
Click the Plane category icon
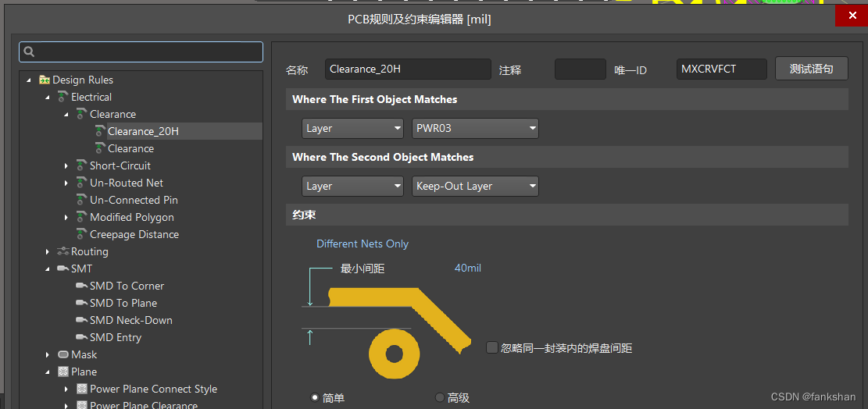63,372
